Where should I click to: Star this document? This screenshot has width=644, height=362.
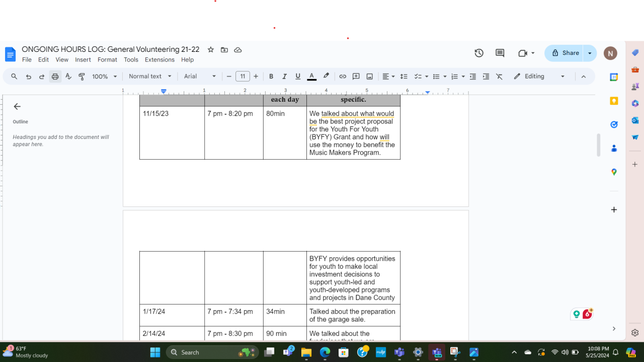[x=211, y=49]
